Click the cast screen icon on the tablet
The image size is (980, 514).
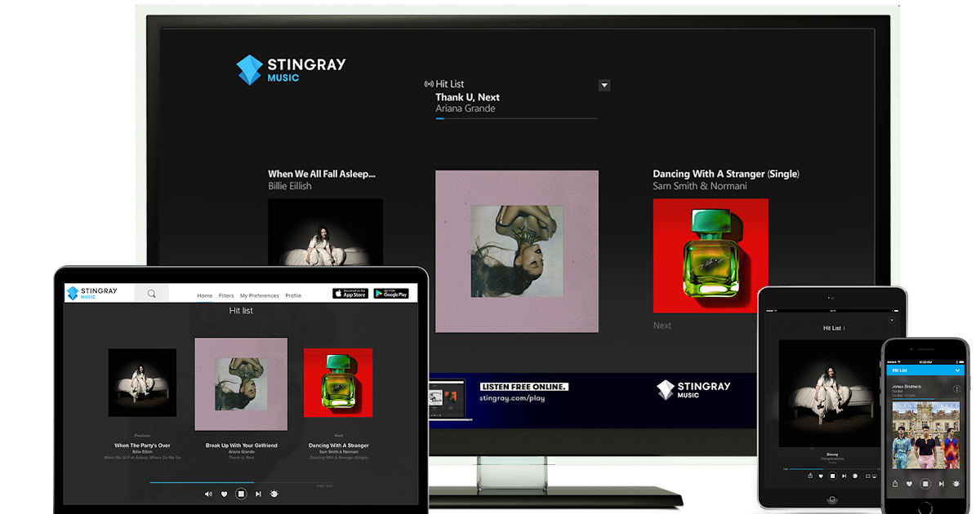[x=867, y=476]
